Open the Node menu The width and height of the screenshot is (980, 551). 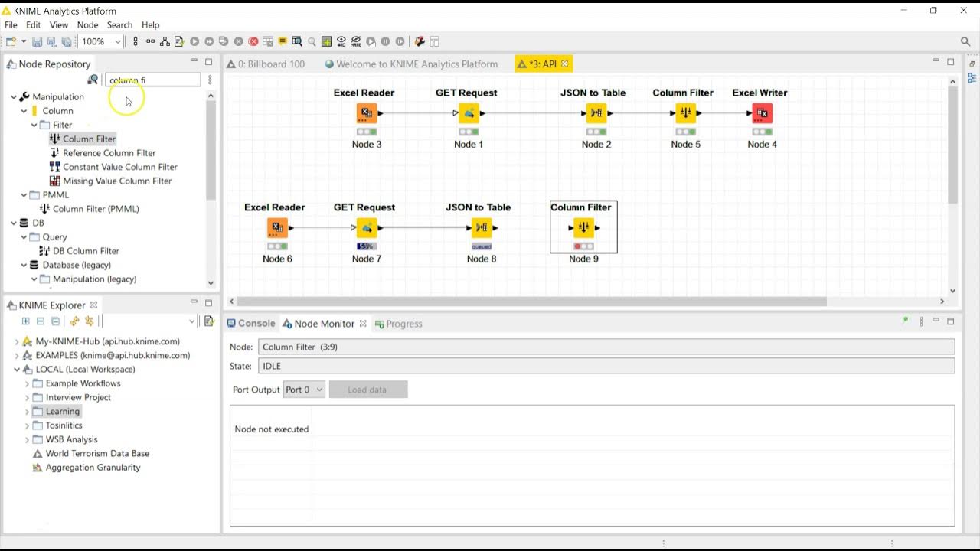point(88,25)
